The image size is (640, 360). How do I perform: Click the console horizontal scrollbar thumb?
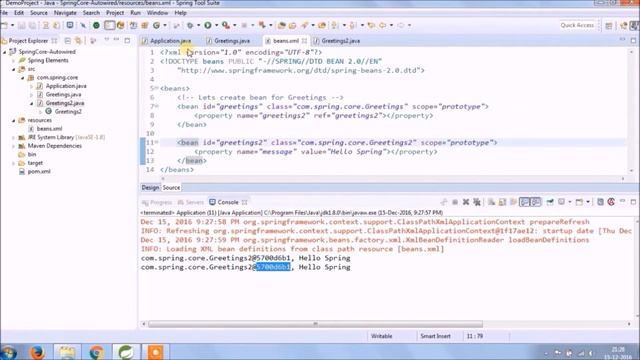[x=315, y=324]
